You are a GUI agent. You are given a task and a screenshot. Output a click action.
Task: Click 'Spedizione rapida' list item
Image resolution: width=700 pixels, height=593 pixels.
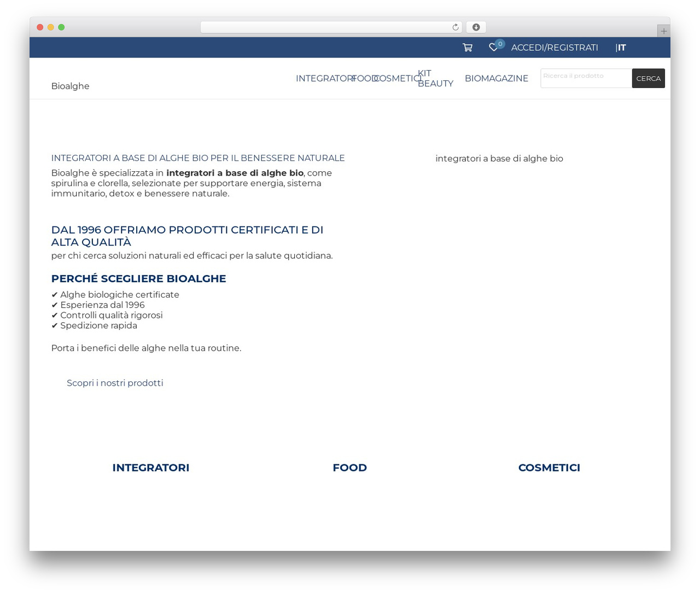[94, 326]
